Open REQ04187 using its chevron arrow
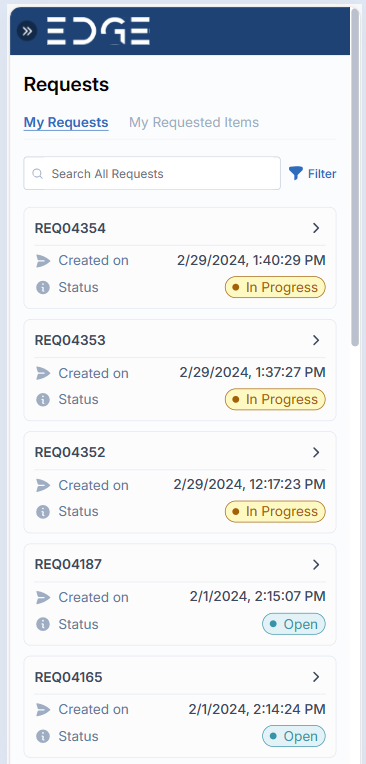 (x=316, y=564)
